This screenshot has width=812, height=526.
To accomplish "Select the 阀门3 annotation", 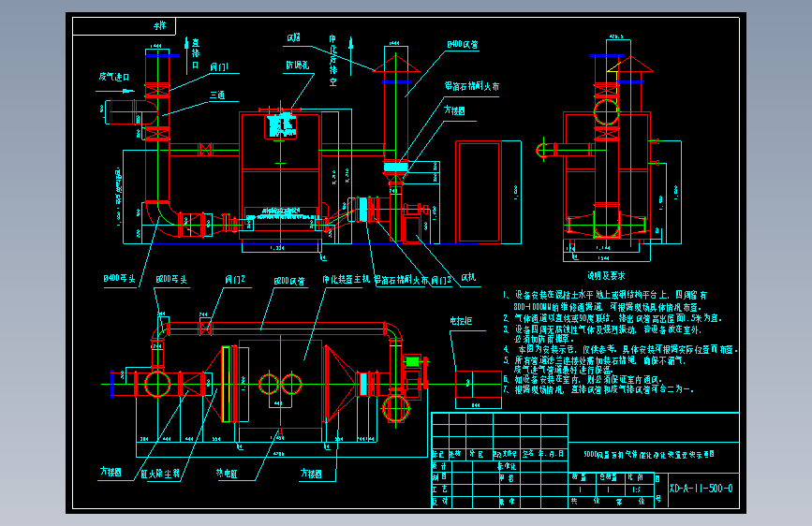I will point(441,280).
